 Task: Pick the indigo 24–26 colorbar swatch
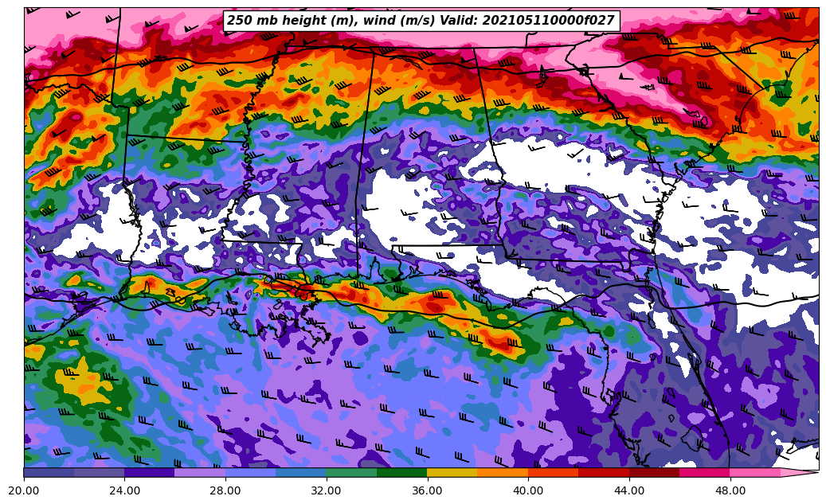click(150, 473)
